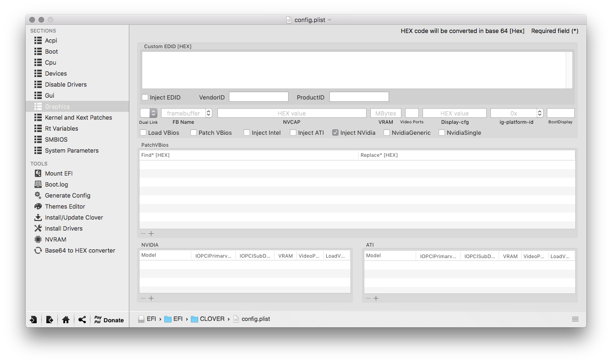Uncheck the Inject NVidia checkbox
This screenshot has width=612, height=364.
(335, 132)
